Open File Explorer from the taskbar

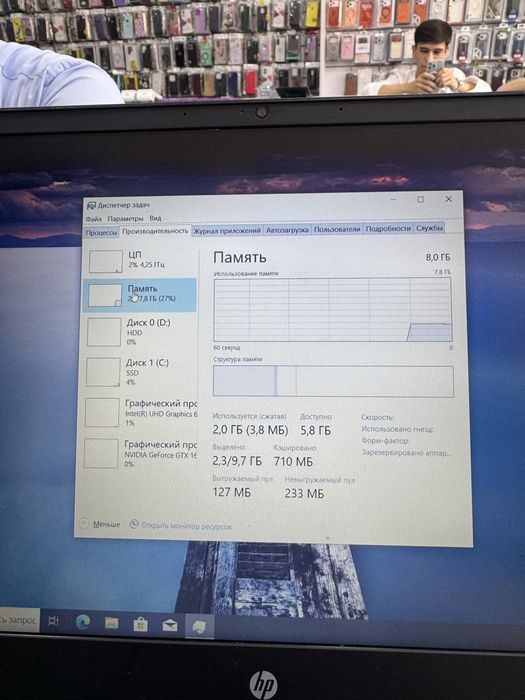pos(111,623)
